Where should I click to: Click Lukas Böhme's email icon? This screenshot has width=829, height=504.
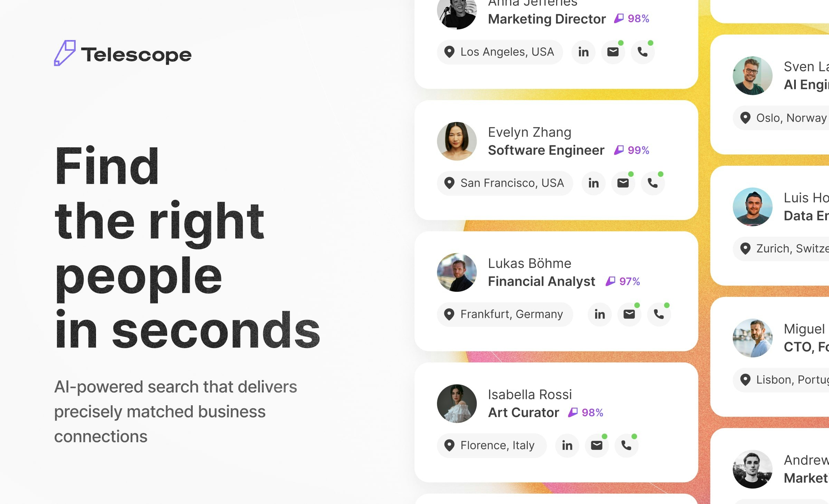click(x=629, y=314)
